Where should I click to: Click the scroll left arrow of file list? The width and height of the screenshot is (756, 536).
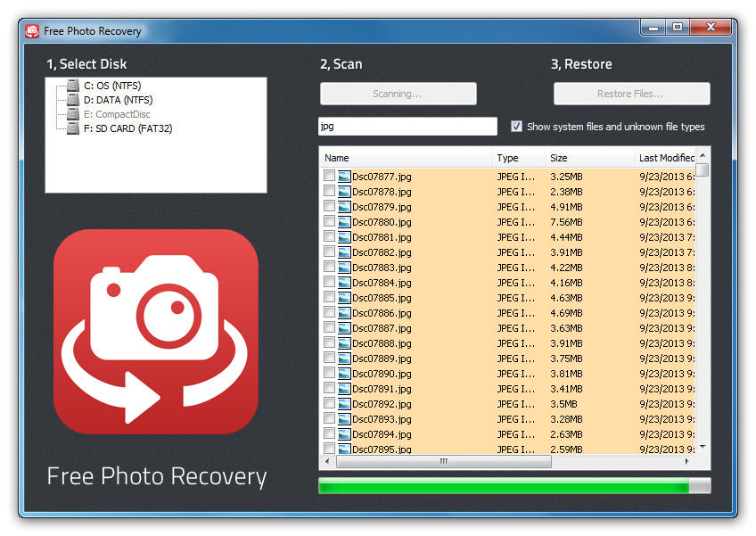(327, 462)
